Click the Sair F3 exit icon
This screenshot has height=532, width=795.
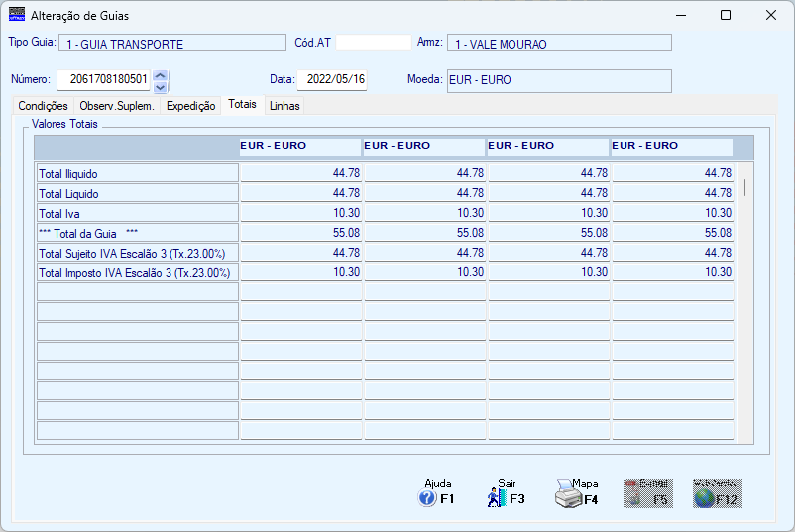coord(506,493)
